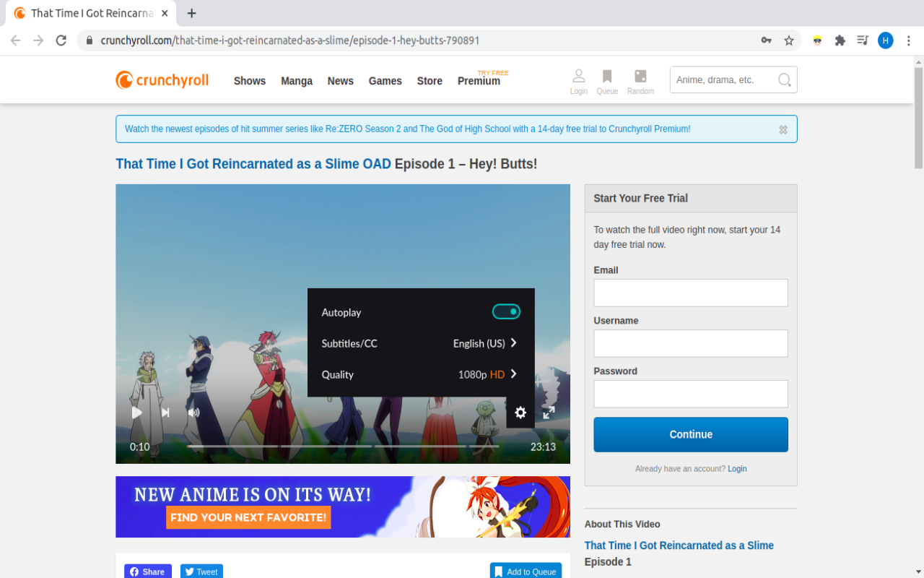Click the browser address bar URL

[x=290, y=40]
